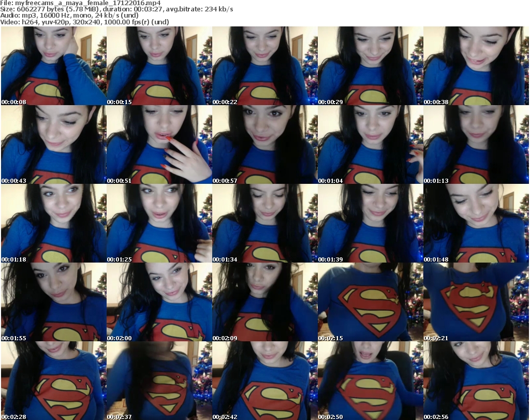Click the 00:02:56 video frame
The width and height of the screenshot is (530, 420).
click(x=476, y=381)
